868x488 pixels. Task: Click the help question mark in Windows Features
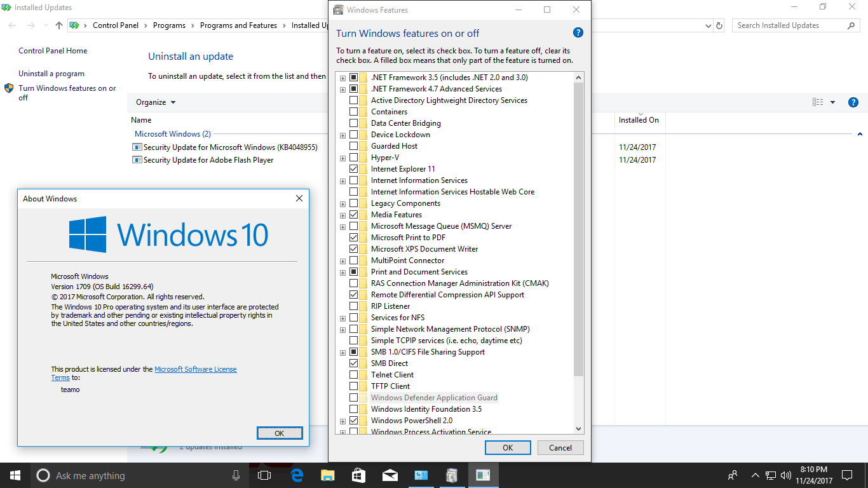coord(578,33)
